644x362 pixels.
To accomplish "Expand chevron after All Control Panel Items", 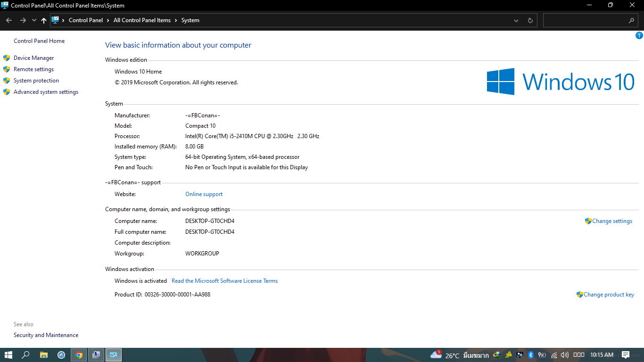I will [x=176, y=20].
